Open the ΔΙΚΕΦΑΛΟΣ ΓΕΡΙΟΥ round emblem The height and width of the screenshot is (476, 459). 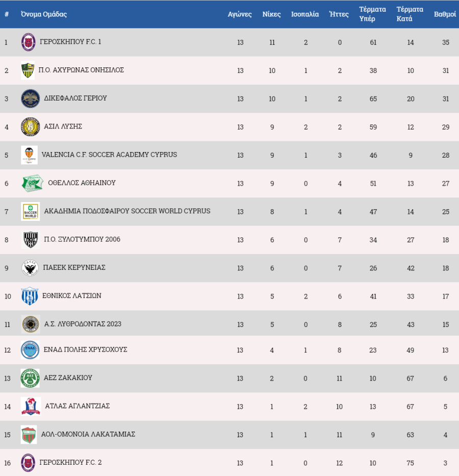30,98
